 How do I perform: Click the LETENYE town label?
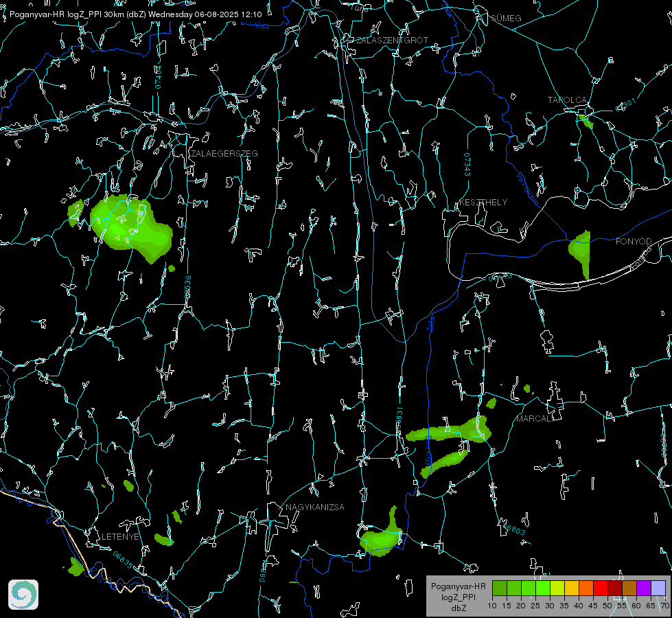120,536
